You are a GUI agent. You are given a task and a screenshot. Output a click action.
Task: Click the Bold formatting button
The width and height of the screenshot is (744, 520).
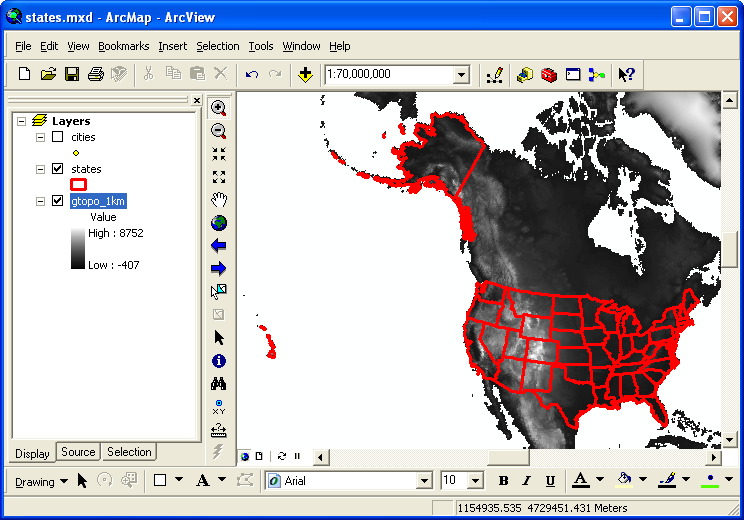(503, 481)
